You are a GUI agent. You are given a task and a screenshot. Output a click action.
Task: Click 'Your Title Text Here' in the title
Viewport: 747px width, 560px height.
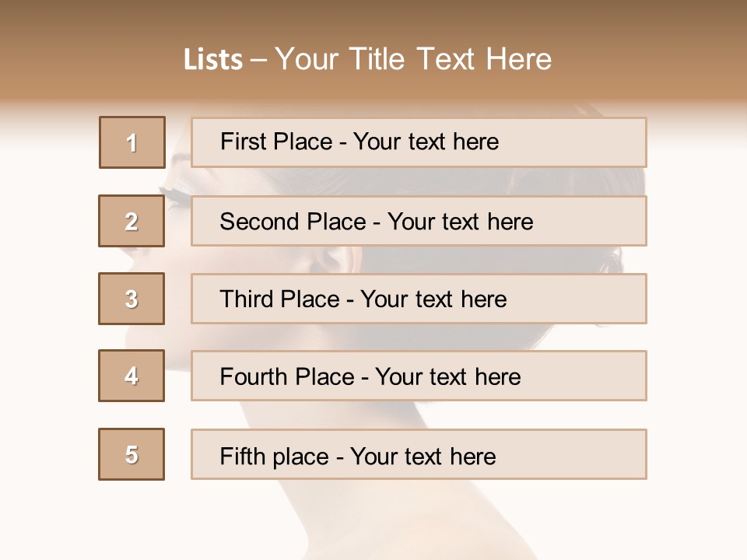[x=413, y=60]
